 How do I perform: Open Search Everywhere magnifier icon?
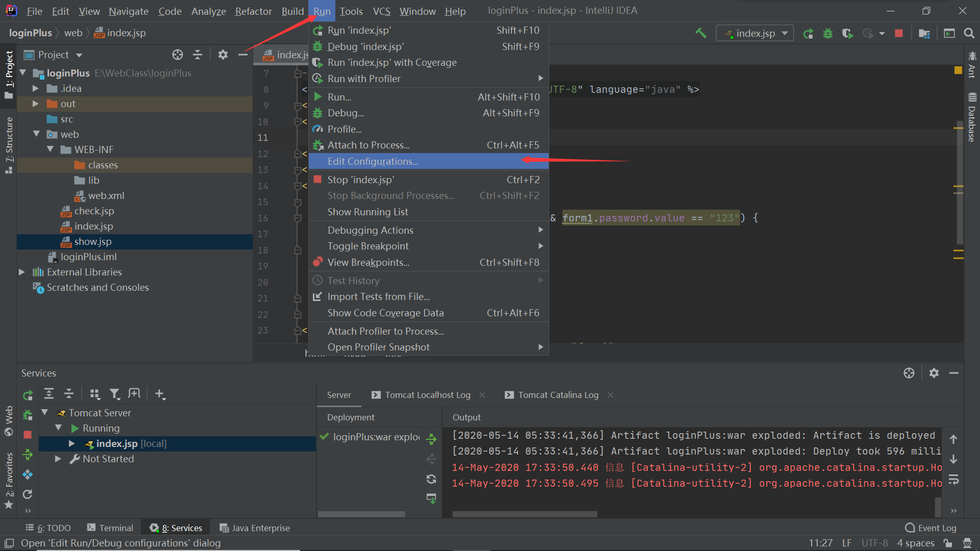click(969, 33)
